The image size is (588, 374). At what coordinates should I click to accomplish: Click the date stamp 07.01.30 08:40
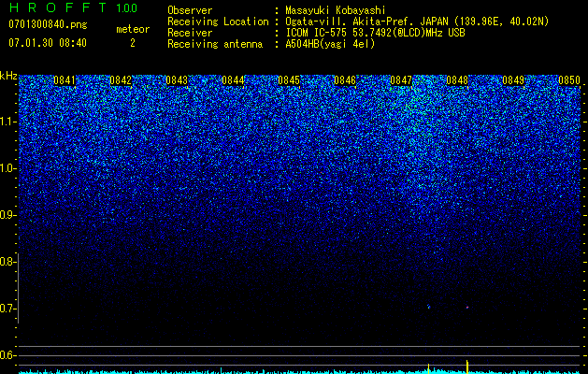point(48,43)
